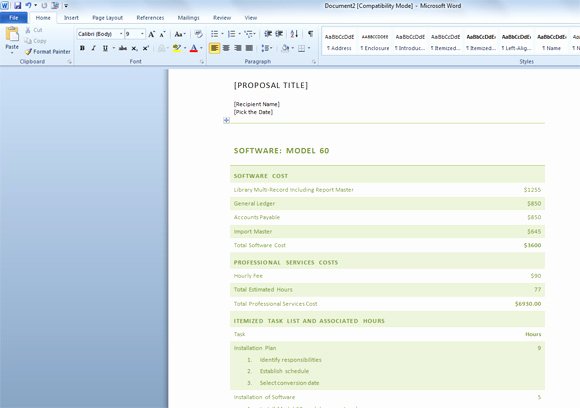
Task: Open the font size dropdown
Action: pyautogui.click(x=142, y=34)
